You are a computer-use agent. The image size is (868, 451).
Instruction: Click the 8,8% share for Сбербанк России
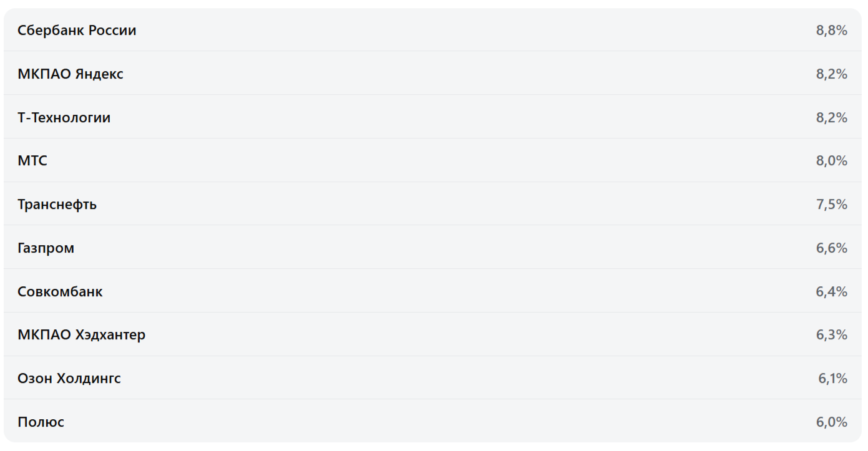tap(831, 31)
